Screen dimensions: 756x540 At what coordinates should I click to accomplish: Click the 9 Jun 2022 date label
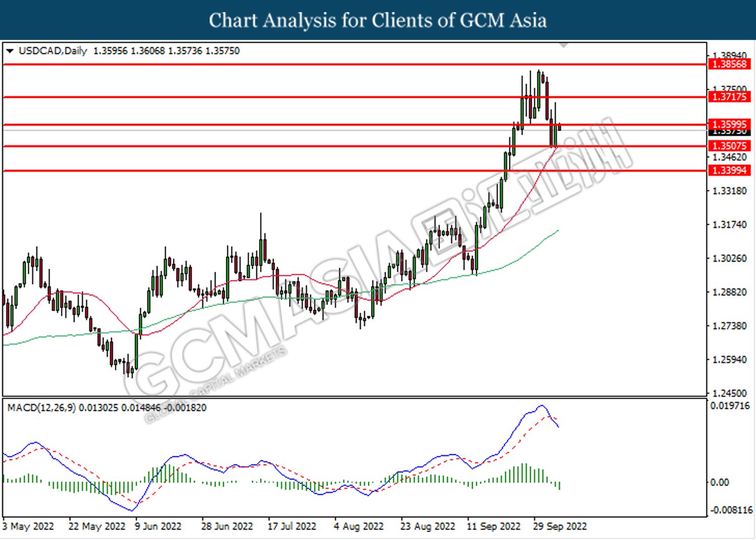coord(158,526)
